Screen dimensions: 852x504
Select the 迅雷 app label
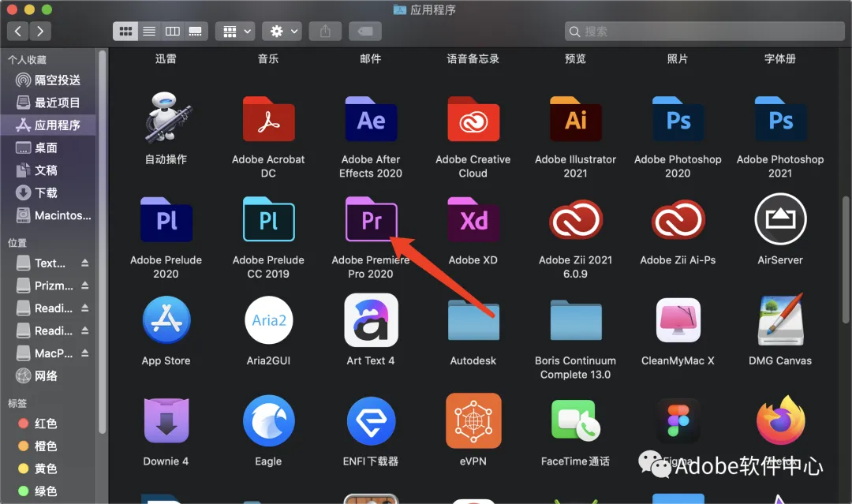(166, 58)
